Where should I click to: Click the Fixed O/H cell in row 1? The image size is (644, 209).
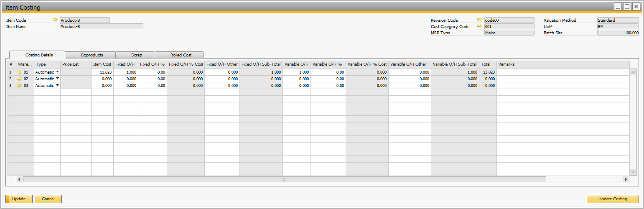pos(125,72)
